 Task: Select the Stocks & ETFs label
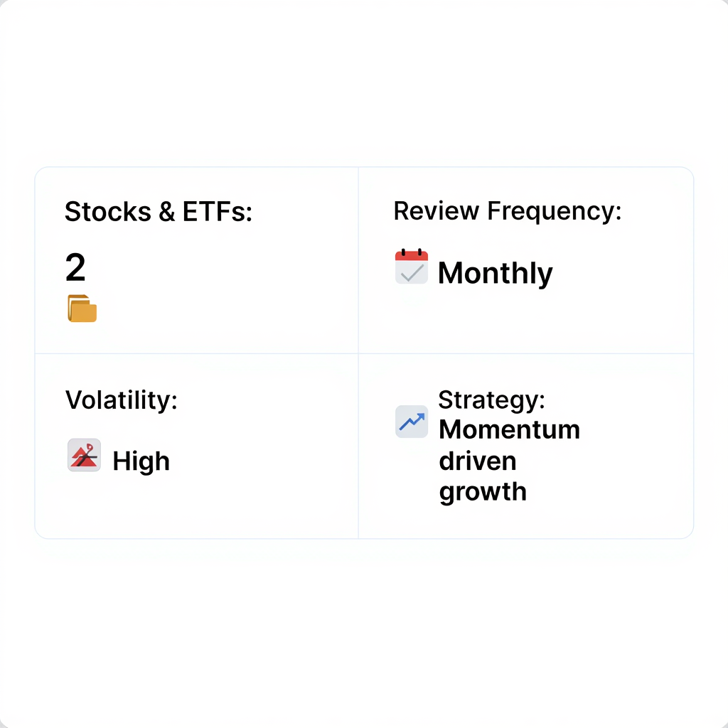(x=158, y=212)
